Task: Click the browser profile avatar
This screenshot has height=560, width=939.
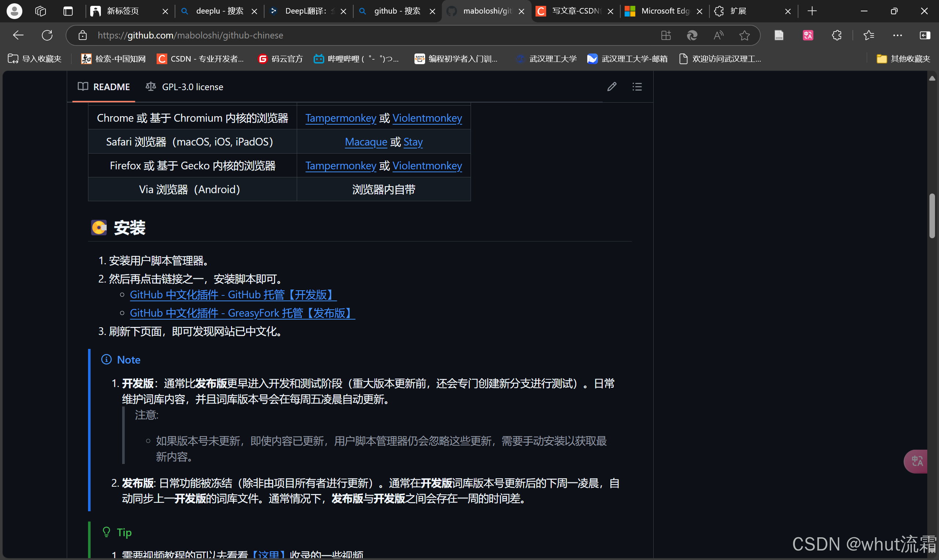Action: tap(14, 11)
